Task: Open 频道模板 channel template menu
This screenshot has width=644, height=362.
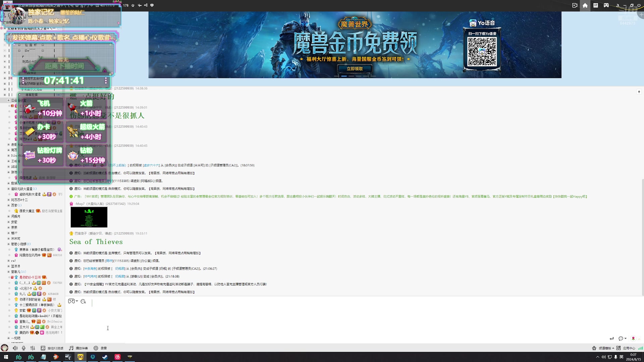Action: 603,348
